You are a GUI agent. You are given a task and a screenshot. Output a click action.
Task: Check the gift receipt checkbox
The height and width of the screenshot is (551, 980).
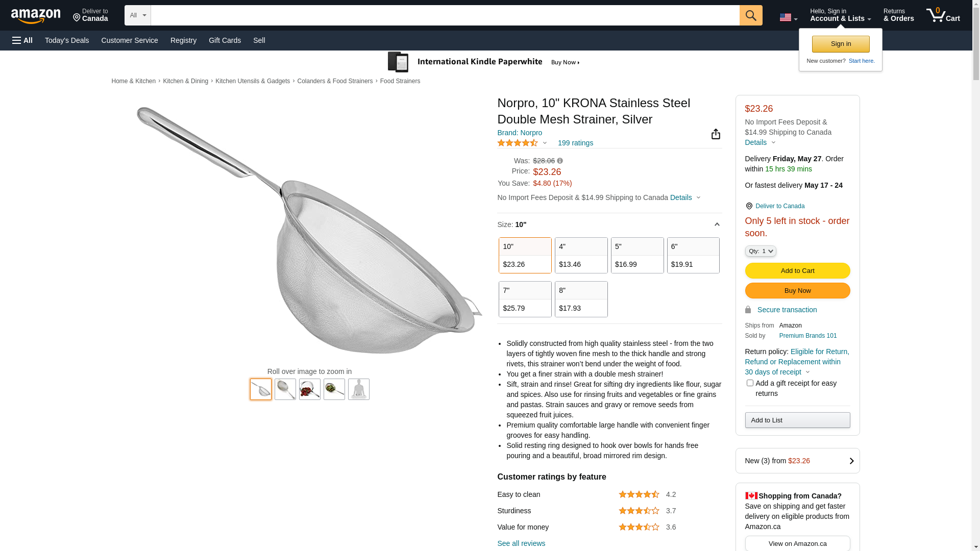click(x=750, y=383)
